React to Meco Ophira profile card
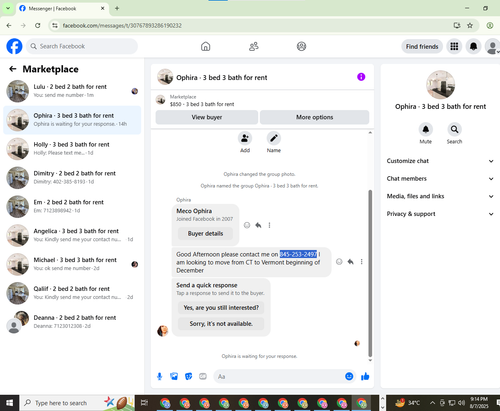 tap(247, 225)
